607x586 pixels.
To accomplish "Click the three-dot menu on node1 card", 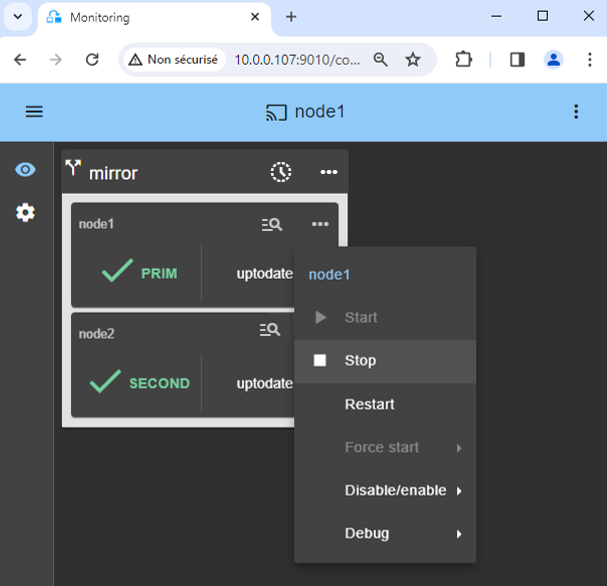I will 320,225.
